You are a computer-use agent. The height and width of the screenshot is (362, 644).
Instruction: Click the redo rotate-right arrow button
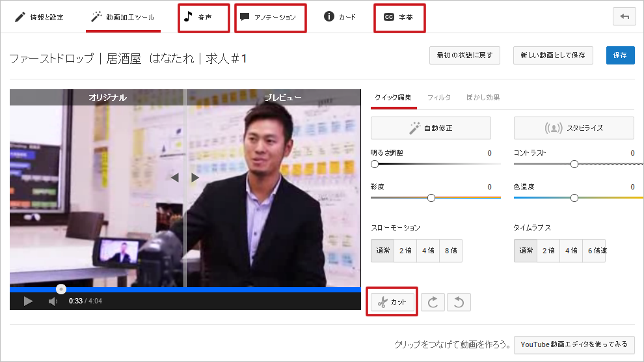coord(433,302)
